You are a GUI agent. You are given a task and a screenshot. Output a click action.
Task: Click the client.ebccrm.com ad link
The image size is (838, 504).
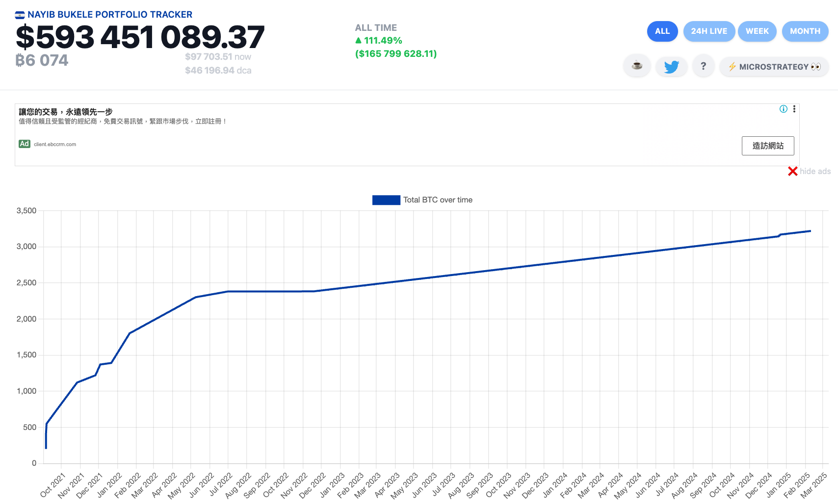coord(55,144)
